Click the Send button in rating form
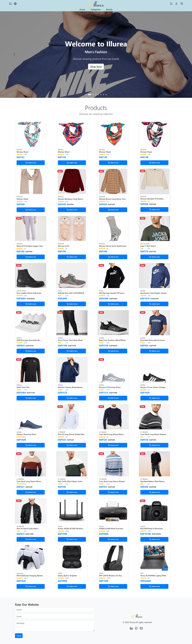 (19, 636)
